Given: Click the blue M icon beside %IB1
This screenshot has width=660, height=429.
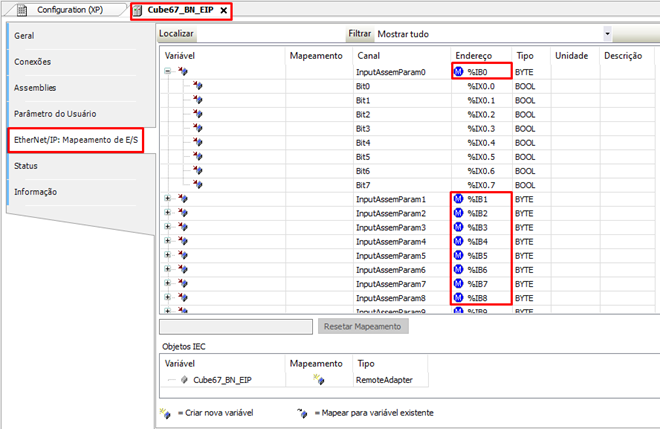Looking at the screenshot, I should click(459, 200).
